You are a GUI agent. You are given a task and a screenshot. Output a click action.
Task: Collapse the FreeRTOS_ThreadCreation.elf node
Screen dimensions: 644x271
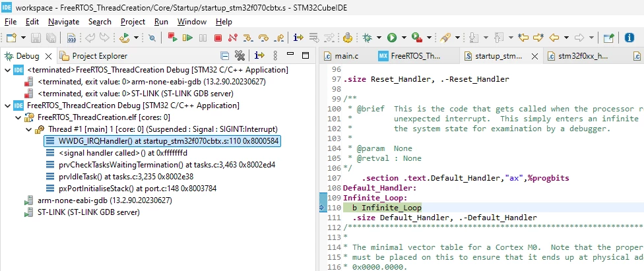click(18, 117)
